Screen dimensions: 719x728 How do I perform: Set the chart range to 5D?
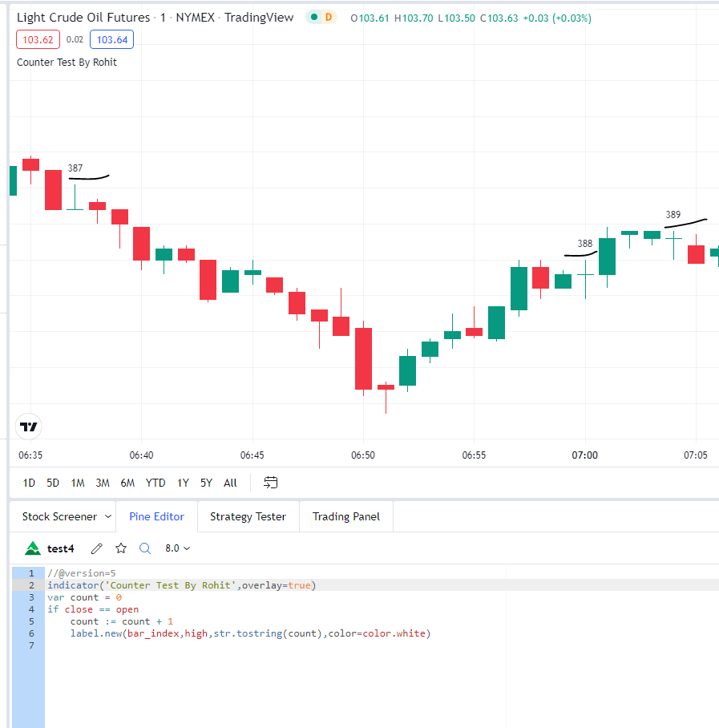pos(53,483)
